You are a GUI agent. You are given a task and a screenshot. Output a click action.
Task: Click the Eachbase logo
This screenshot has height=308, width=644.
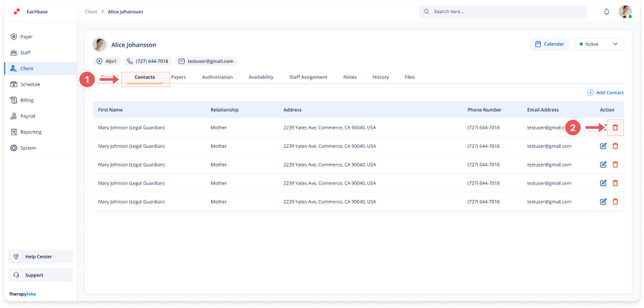[x=17, y=12]
